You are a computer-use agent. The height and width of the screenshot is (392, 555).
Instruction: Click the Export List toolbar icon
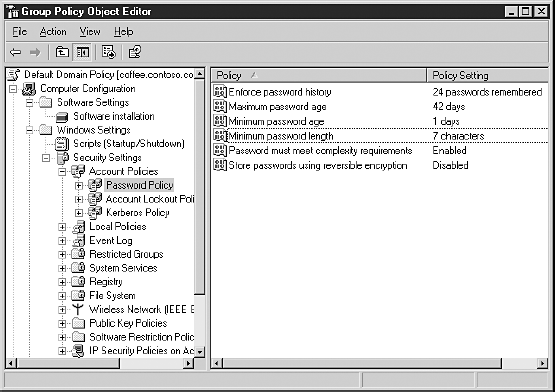108,52
